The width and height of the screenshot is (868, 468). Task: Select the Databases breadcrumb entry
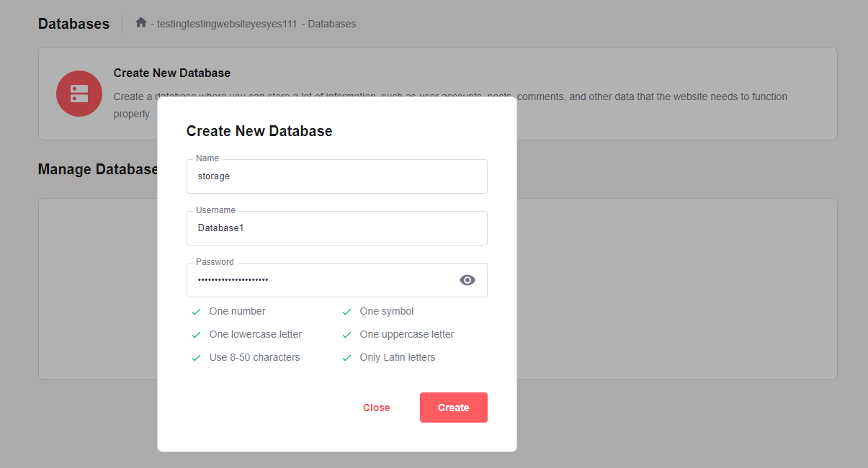coord(332,23)
